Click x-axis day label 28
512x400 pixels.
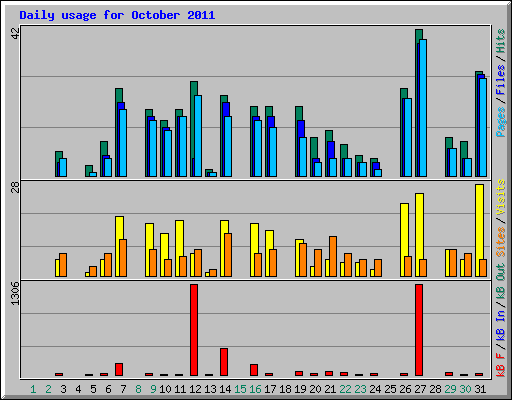pos(435,389)
